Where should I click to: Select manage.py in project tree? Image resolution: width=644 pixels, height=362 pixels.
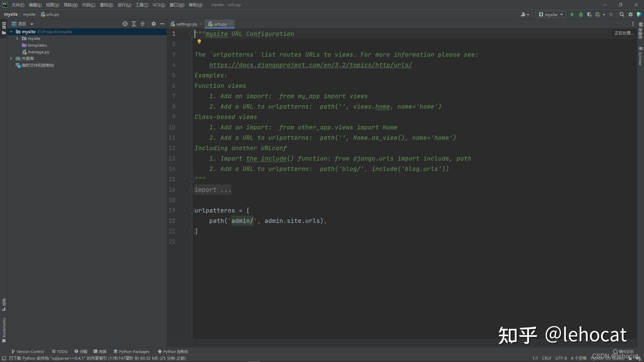[x=38, y=52]
